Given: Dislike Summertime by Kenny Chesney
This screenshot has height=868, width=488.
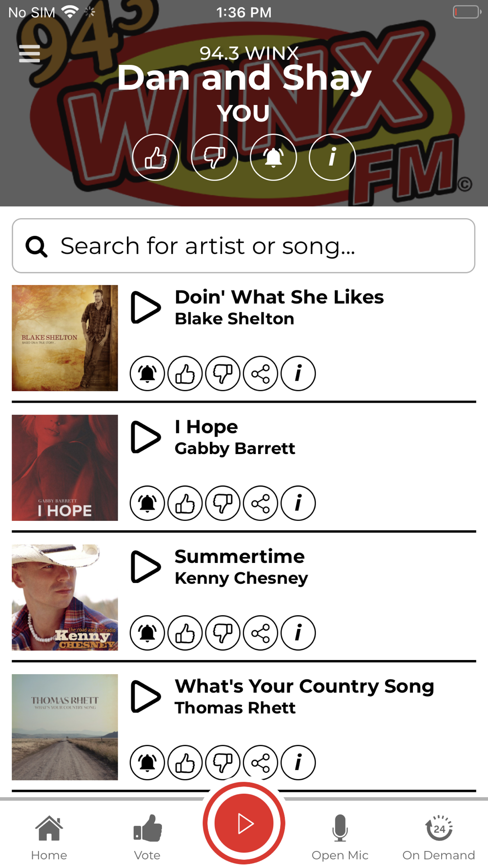Looking at the screenshot, I should tap(223, 633).
